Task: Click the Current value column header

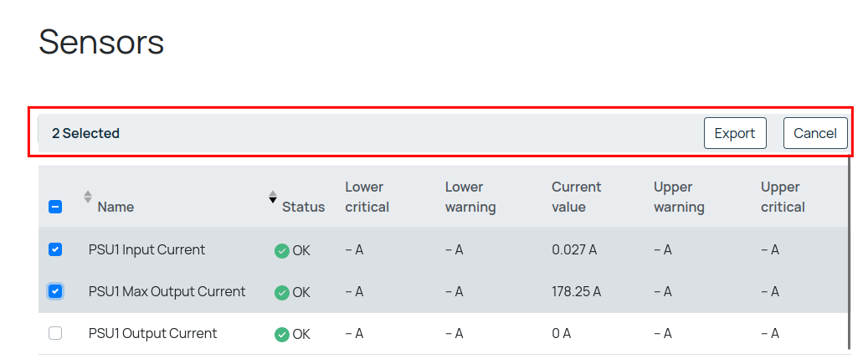Action: tap(576, 197)
